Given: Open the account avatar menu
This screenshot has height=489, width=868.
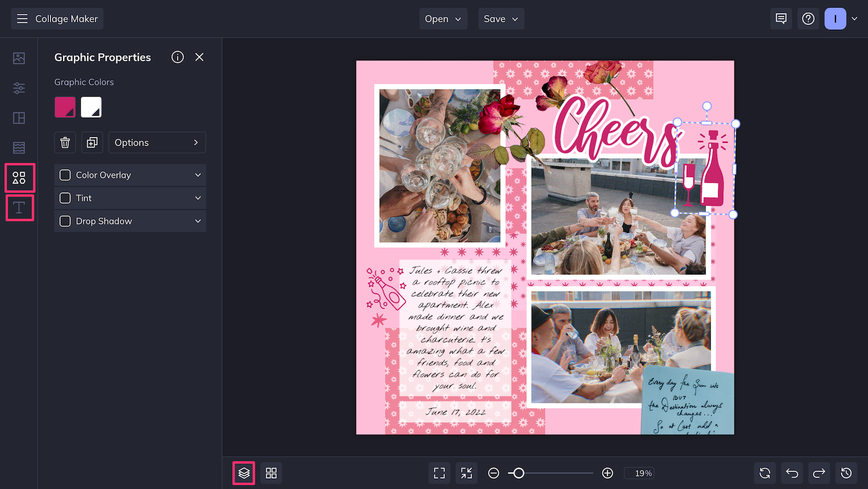Looking at the screenshot, I should tap(835, 18).
